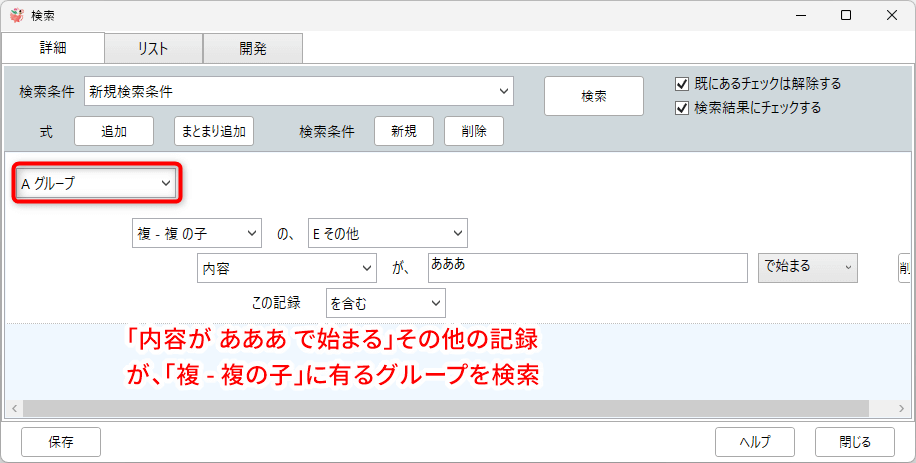The image size is (916, 463).
Task: Click the app icon in title bar
Action: pos(17,15)
